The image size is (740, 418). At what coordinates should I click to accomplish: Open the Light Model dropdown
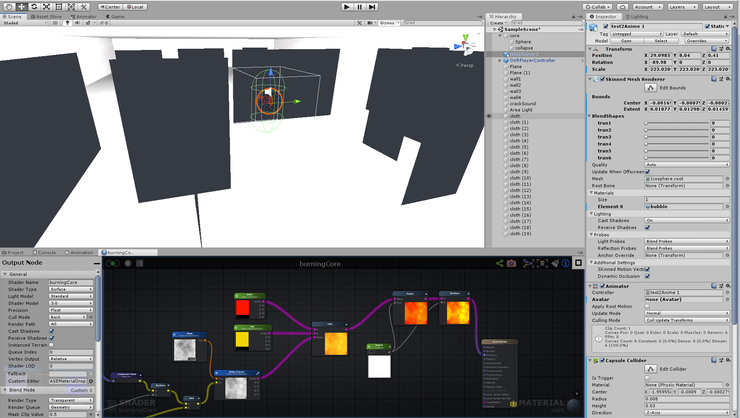click(x=71, y=296)
